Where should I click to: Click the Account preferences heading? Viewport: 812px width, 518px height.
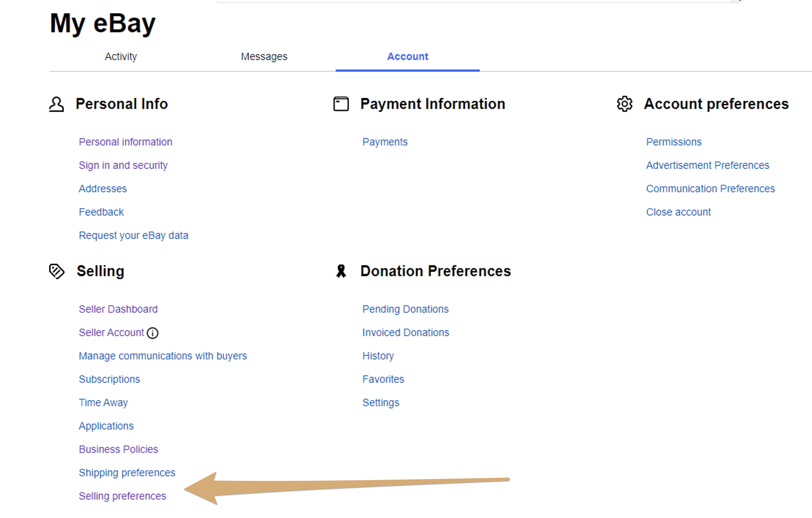716,104
